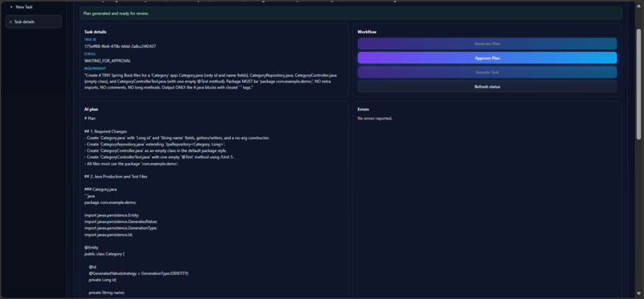
Task: Click the circle icon beside Task details
Action: [x=10, y=22]
